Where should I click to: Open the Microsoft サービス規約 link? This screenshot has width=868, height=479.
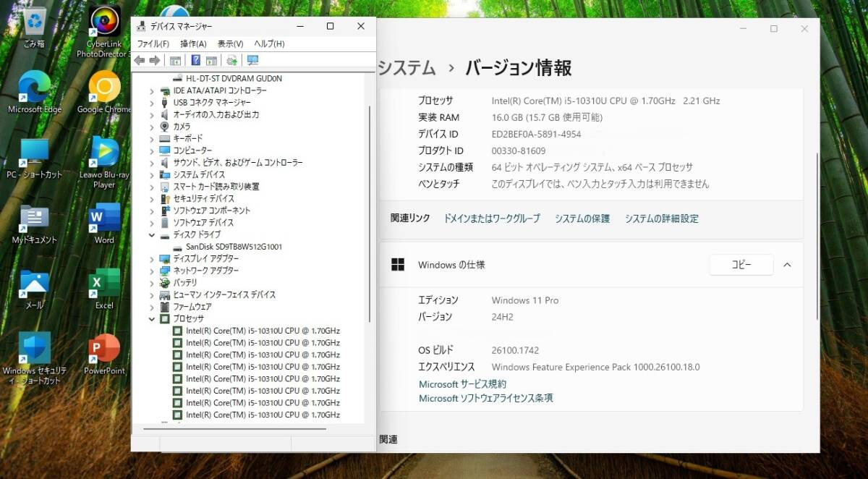462,383
